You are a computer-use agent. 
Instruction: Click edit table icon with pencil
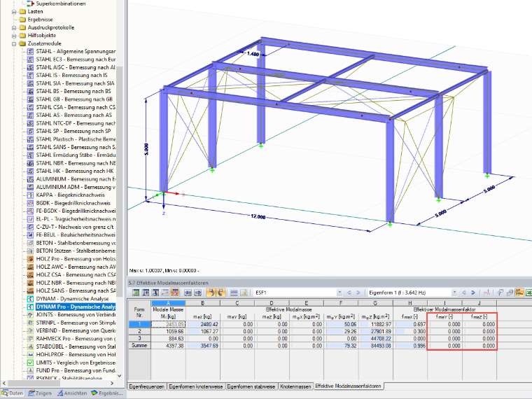click(x=244, y=293)
